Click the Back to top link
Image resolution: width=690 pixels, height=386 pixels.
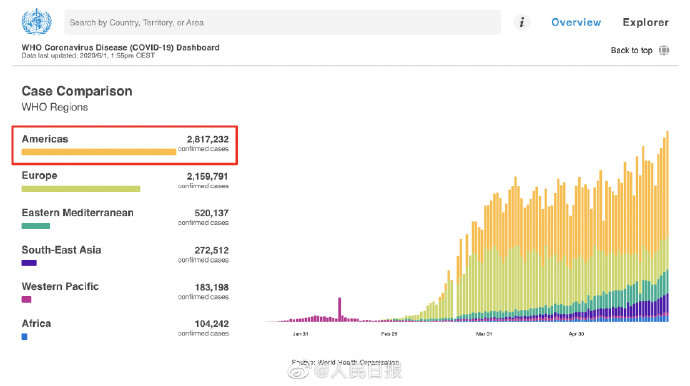pyautogui.click(x=631, y=50)
